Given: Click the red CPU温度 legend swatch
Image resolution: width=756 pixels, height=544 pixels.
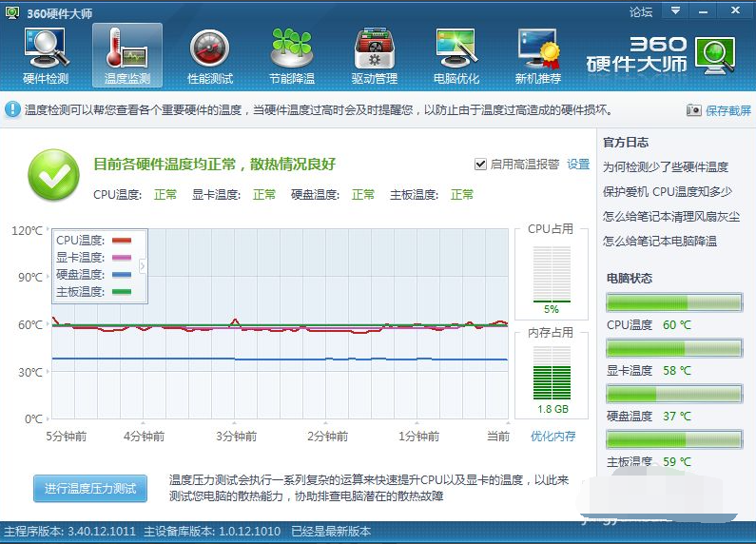Looking at the screenshot, I should (x=122, y=241).
